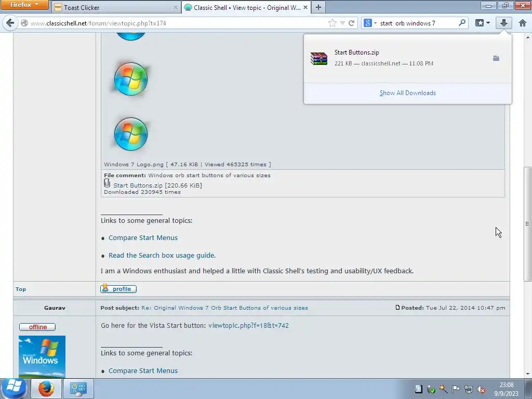This screenshot has width=532, height=399.
Task: Click the small post icon beside Posted date
Action: pyautogui.click(x=397, y=308)
